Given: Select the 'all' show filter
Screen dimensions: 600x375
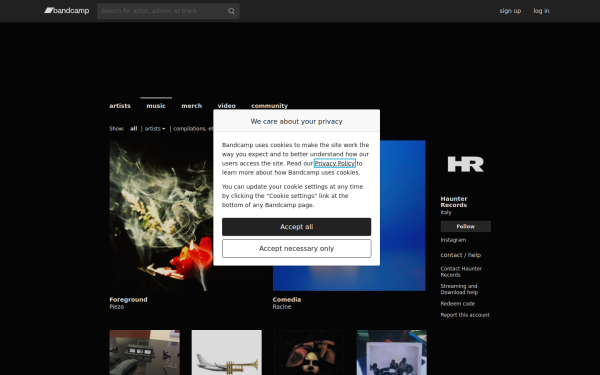Looking at the screenshot, I should click(x=133, y=129).
